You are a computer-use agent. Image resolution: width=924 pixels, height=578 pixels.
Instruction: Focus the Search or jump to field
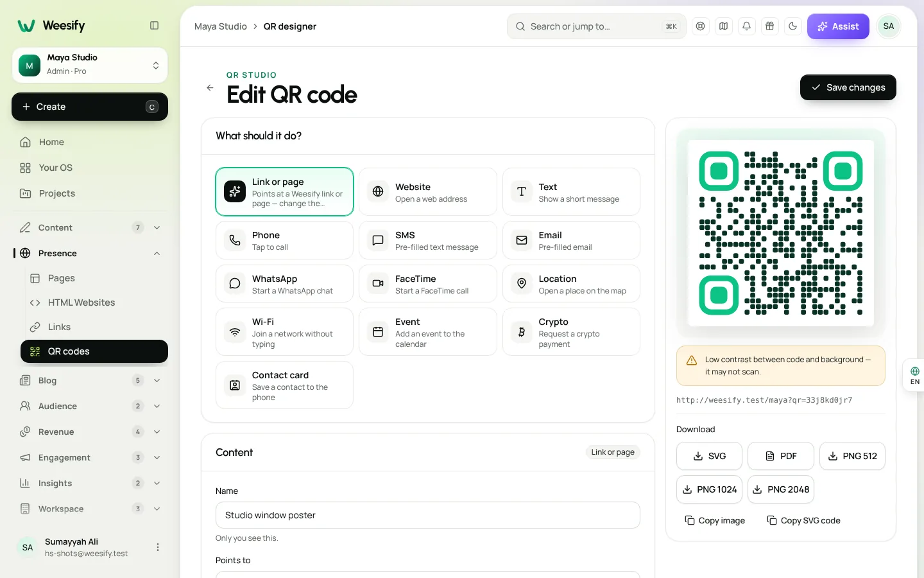(597, 26)
